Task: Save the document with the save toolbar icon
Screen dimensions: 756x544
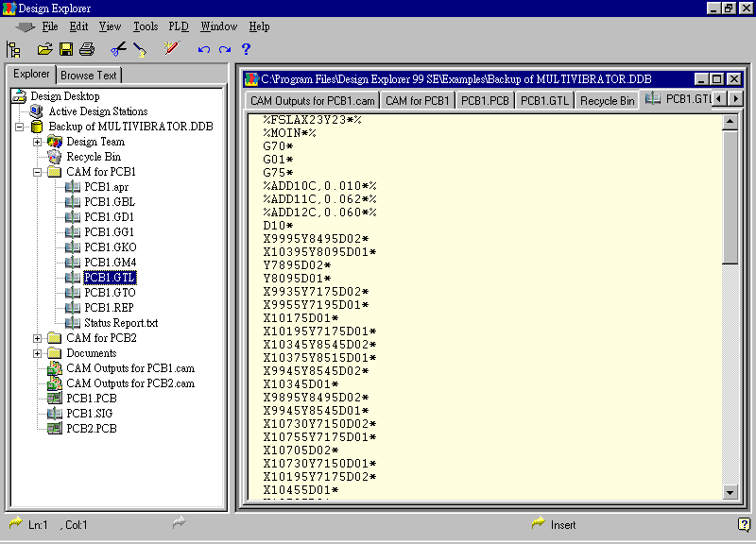Action: tap(64, 47)
